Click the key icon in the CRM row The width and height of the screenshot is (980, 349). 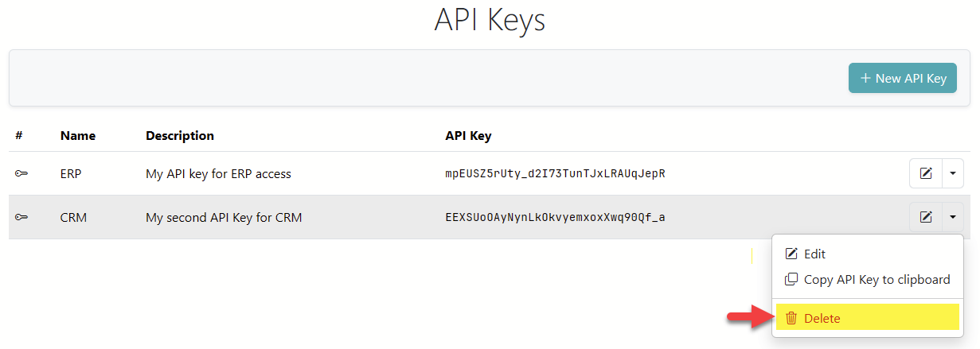click(x=21, y=217)
